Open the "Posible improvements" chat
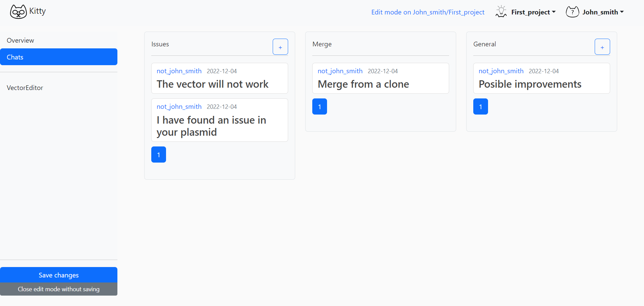The height and width of the screenshot is (306, 644). point(530,84)
